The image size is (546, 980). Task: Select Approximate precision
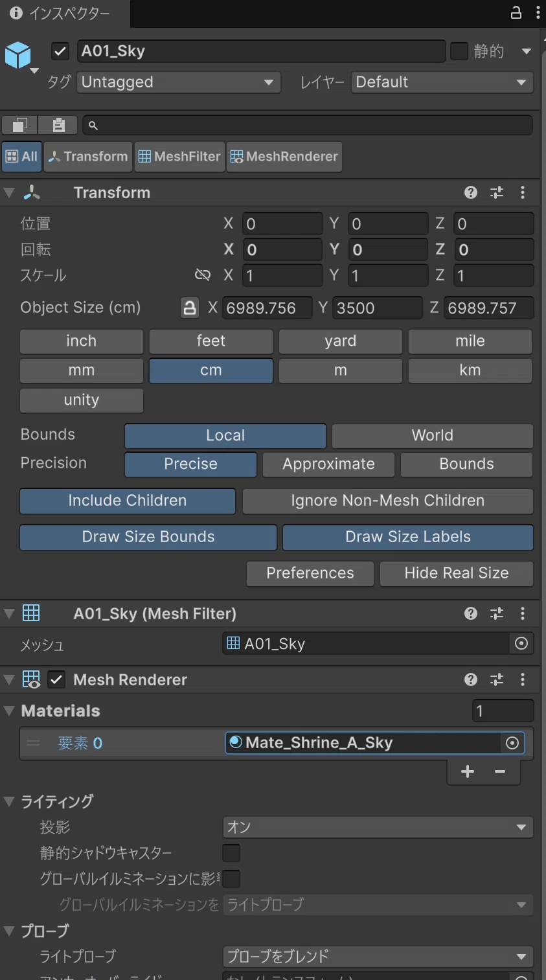click(328, 464)
